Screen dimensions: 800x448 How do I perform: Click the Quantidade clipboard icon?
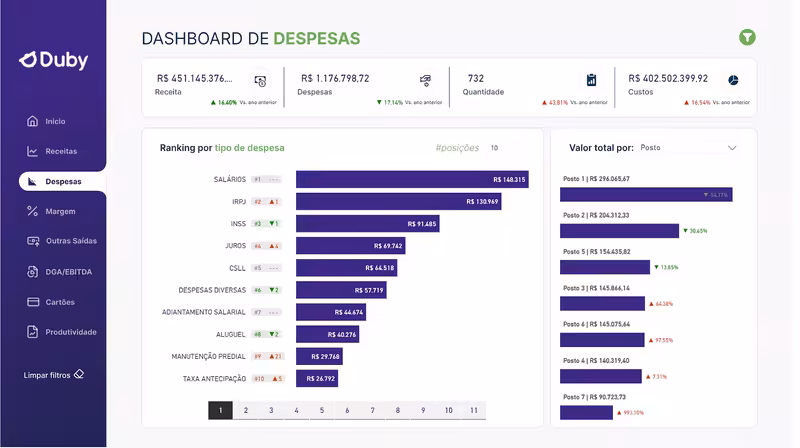[591, 80]
